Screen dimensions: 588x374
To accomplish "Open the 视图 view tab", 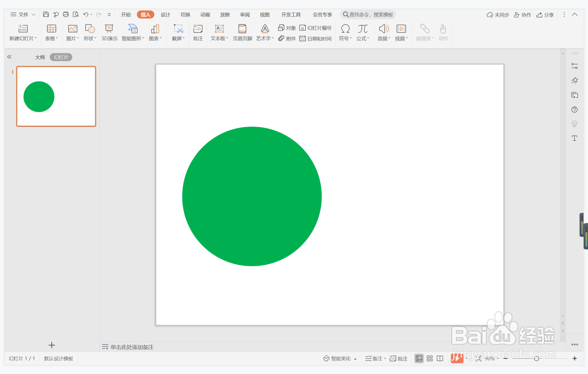I will click(265, 15).
